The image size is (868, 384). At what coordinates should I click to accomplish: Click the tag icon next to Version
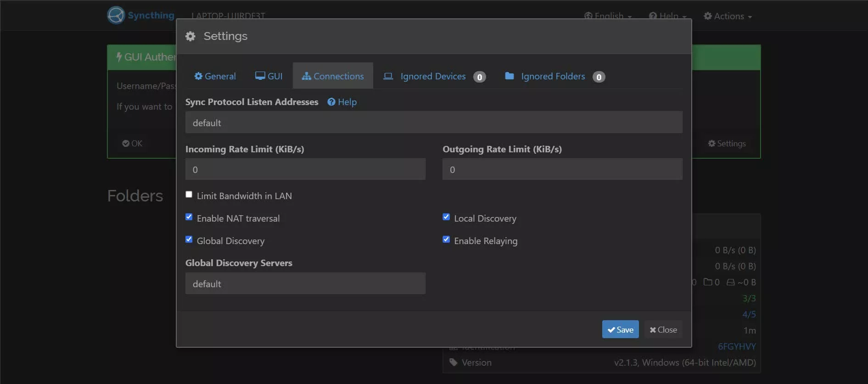454,362
